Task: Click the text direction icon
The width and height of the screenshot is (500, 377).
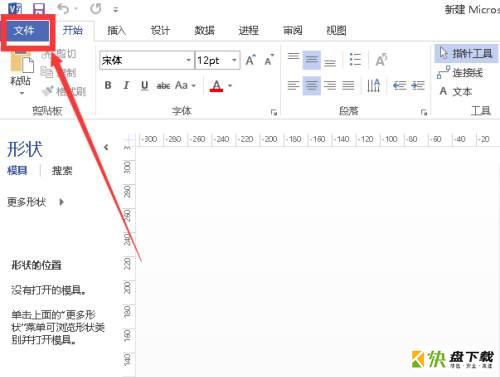Action: tap(373, 86)
